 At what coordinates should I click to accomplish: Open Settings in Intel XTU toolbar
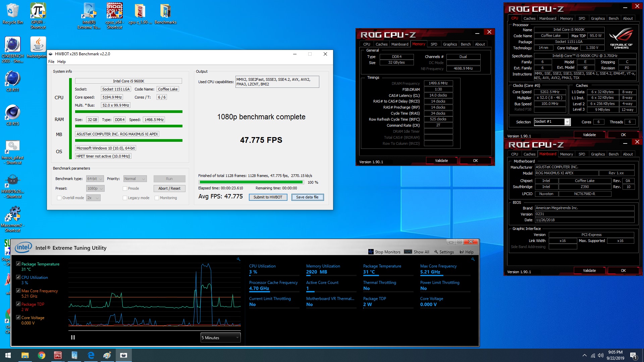(x=444, y=252)
